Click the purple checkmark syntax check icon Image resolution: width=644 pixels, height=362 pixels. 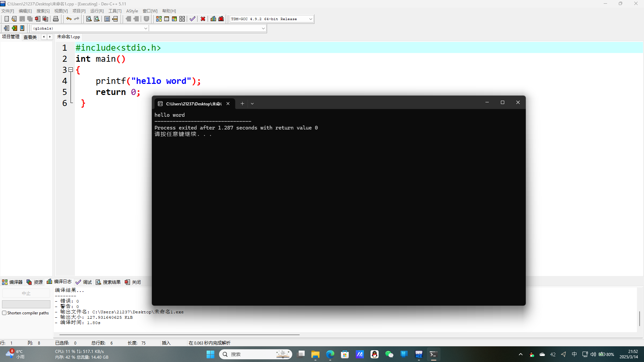(x=192, y=19)
